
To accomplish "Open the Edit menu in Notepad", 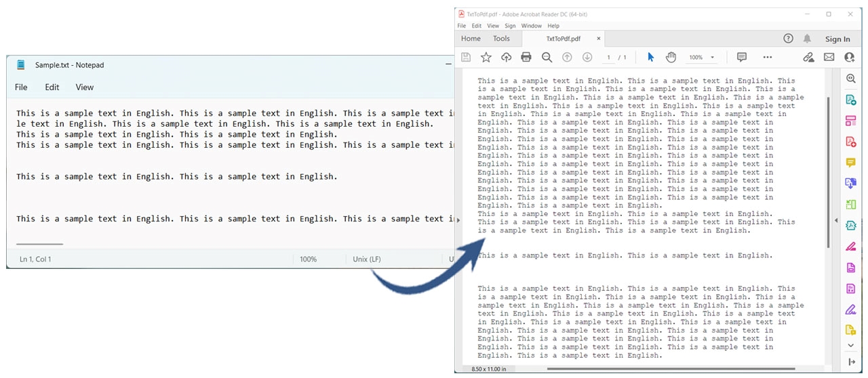I will click(52, 87).
